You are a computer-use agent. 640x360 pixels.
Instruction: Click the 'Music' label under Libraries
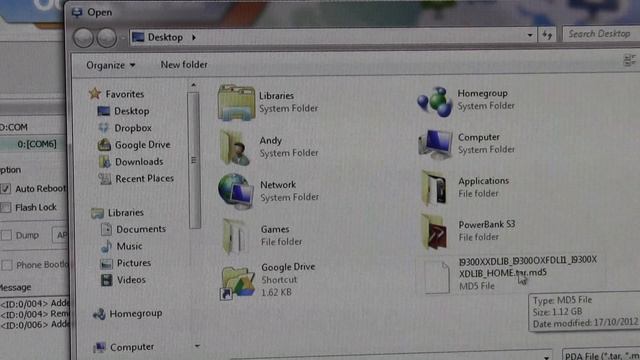tap(129, 247)
